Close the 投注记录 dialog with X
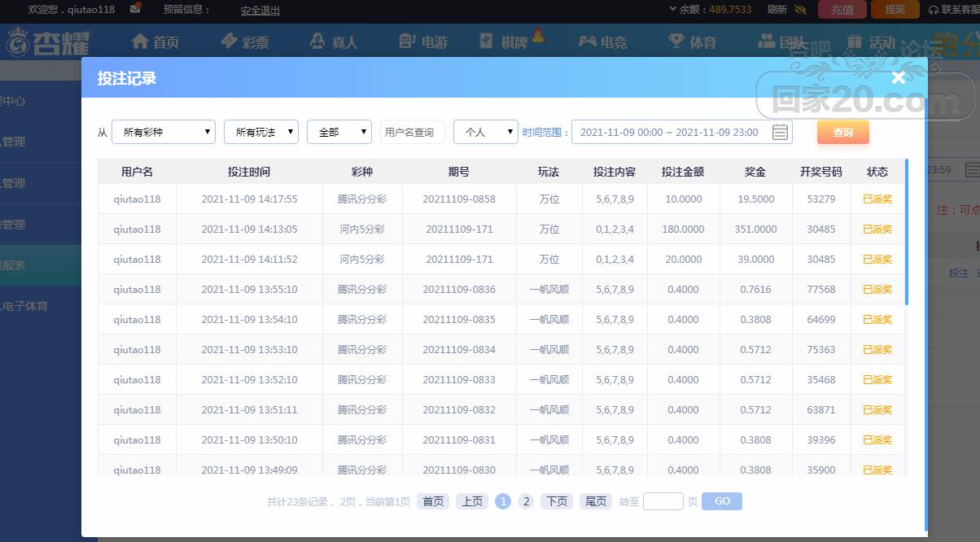The height and width of the screenshot is (542, 980). point(898,77)
